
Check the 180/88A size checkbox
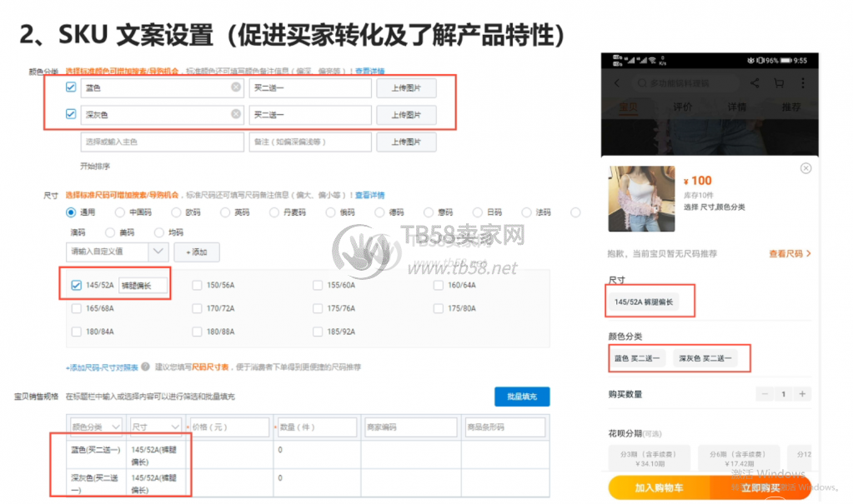click(x=197, y=332)
